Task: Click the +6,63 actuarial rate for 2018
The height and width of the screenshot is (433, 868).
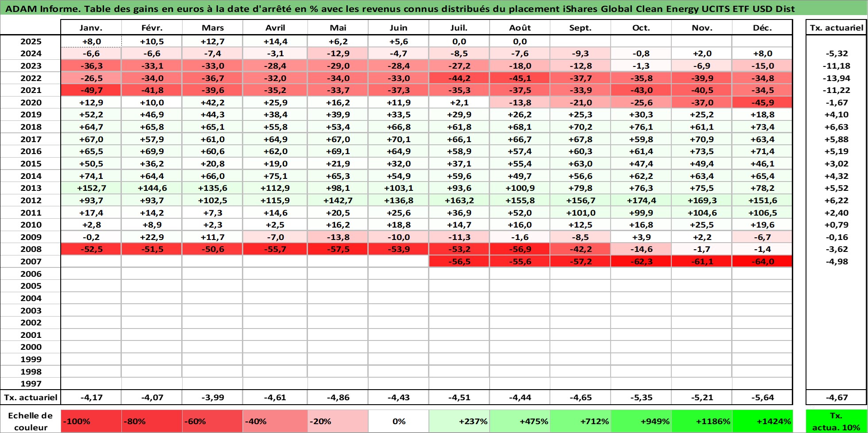Action: click(836, 127)
